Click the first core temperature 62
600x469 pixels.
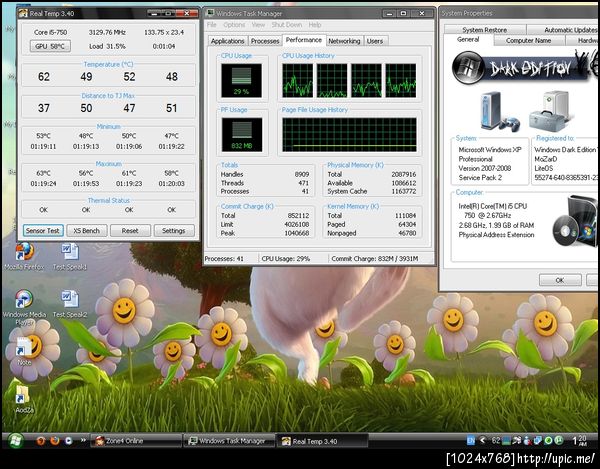[x=44, y=77]
